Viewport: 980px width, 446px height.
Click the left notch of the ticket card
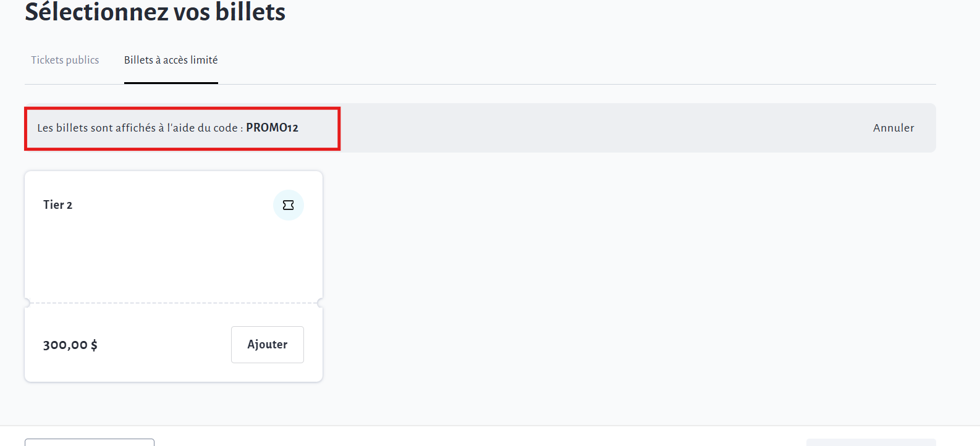[x=27, y=303]
